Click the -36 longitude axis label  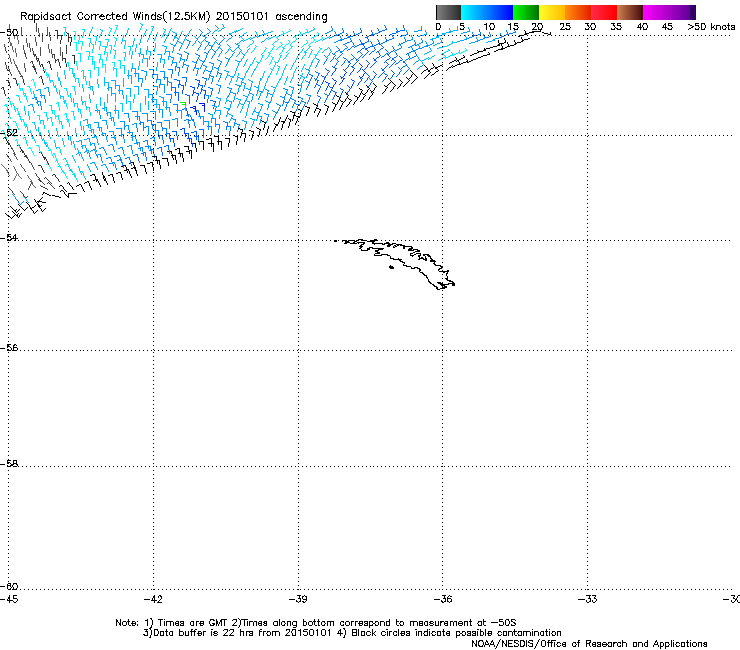pos(443,599)
